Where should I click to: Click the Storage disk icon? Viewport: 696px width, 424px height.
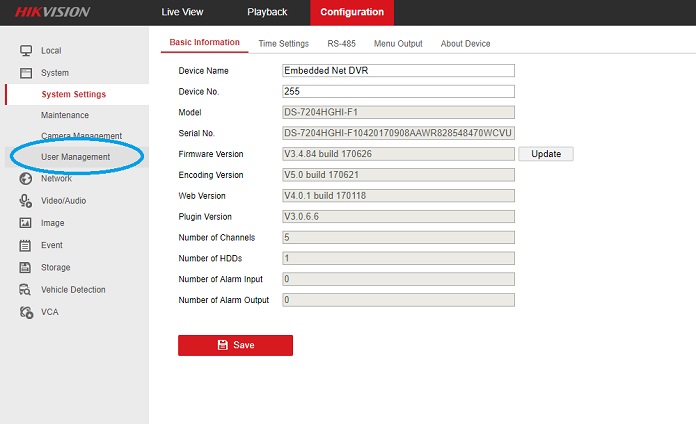pyautogui.click(x=26, y=267)
